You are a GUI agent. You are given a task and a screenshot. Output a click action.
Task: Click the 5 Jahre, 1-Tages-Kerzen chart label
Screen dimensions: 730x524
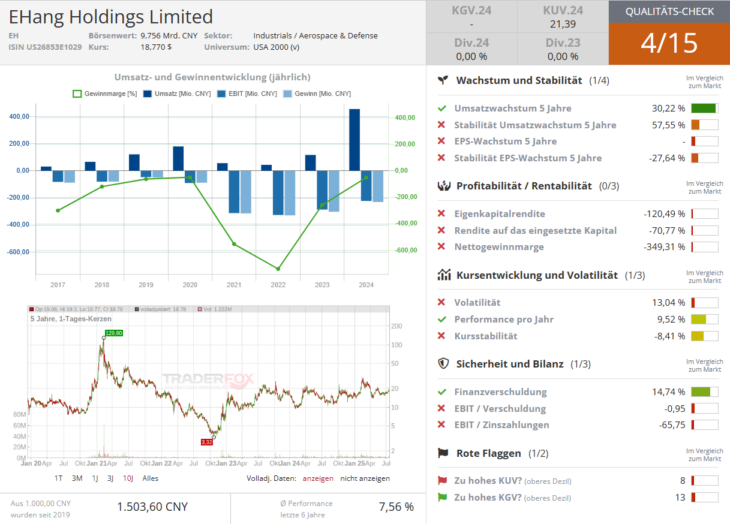pos(71,319)
